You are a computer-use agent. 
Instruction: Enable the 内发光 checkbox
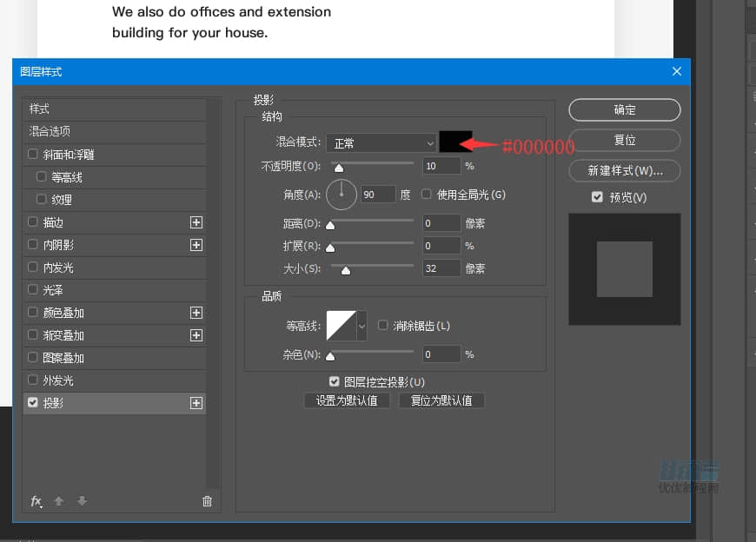[33, 267]
